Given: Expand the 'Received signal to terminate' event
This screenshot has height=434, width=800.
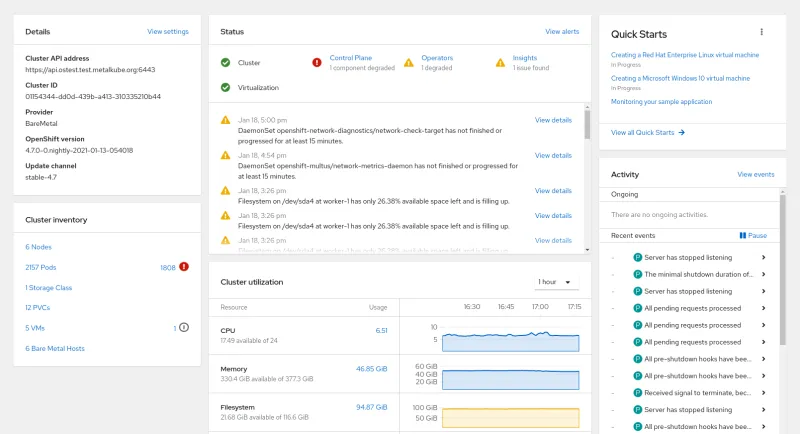Looking at the screenshot, I should [763, 393].
